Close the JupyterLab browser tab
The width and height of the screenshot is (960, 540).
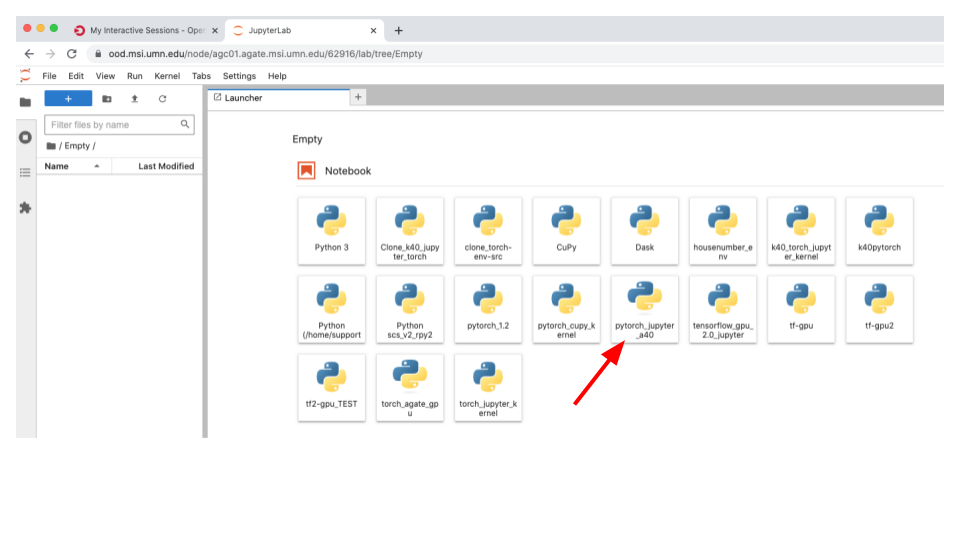(x=373, y=30)
